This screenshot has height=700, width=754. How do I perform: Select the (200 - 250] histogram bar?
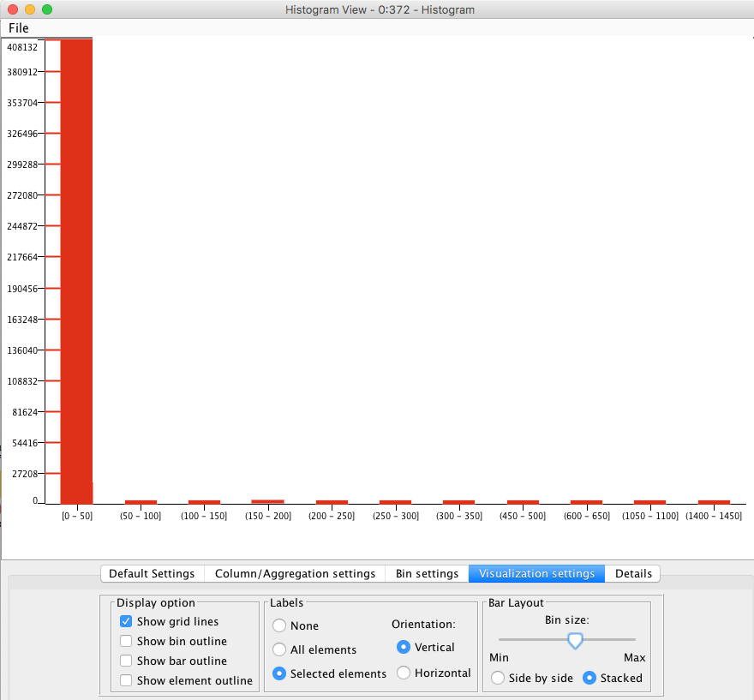332,502
